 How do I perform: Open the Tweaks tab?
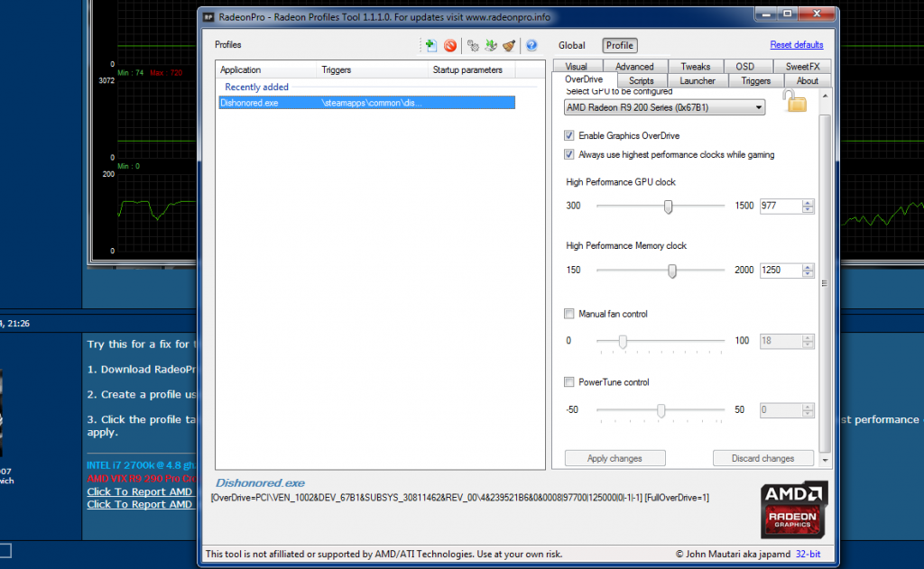pyautogui.click(x=696, y=67)
